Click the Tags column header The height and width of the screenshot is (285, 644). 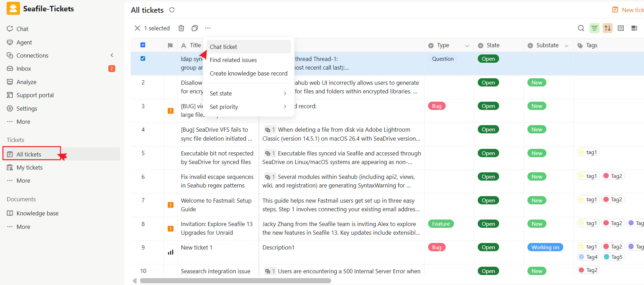pos(591,45)
